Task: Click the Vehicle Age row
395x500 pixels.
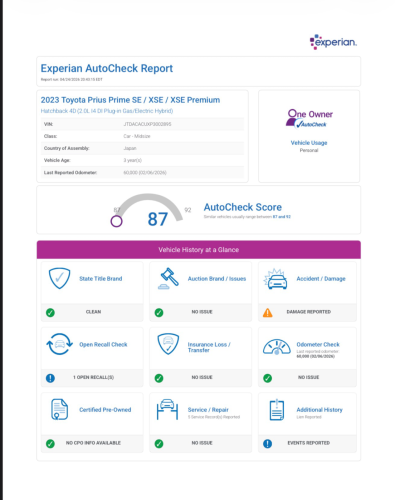Action: point(142,160)
